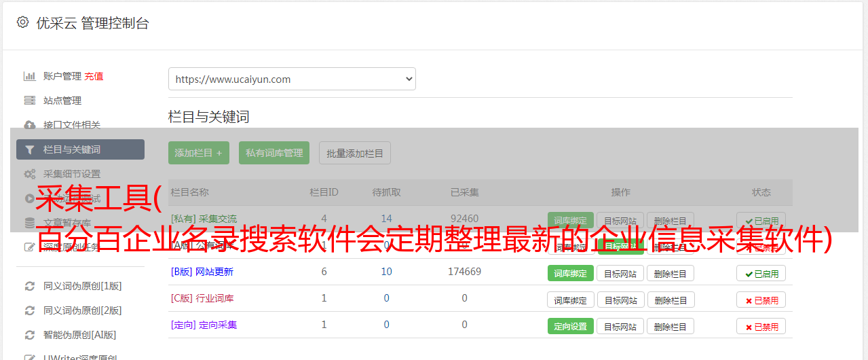868x360 pixels.
Task: Click the gears icon beside 采集细节设置
Action: (30, 174)
